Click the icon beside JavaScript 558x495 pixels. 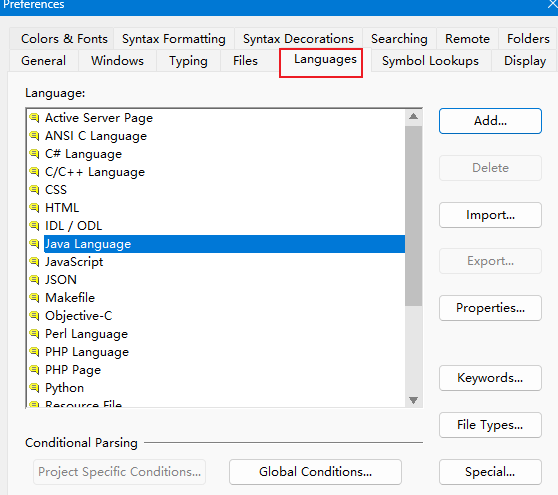[34, 262]
